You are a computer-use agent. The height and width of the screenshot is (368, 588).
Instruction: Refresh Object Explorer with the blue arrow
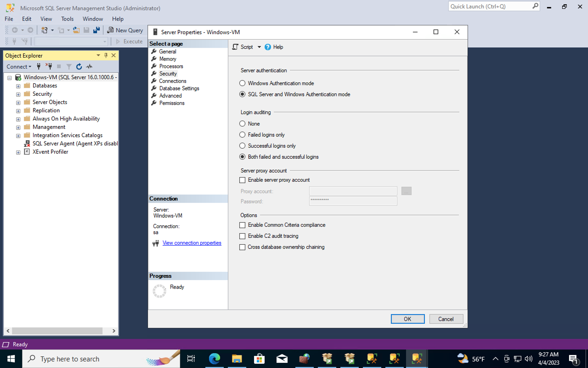tap(79, 66)
